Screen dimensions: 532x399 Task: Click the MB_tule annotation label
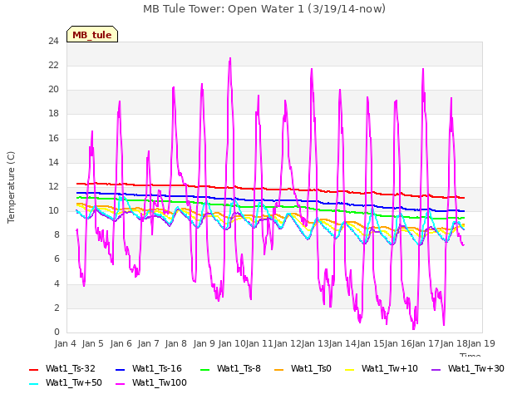click(x=92, y=35)
